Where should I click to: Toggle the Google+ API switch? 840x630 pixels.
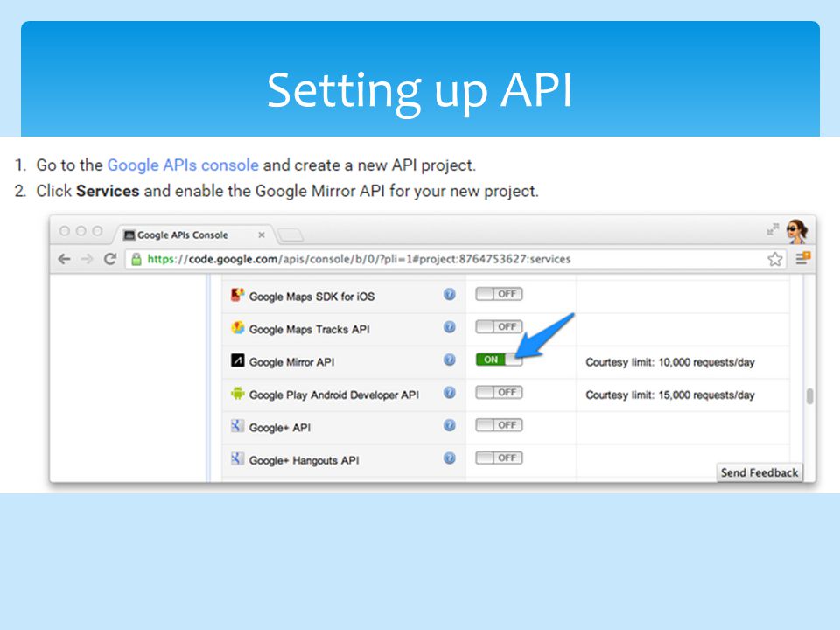tap(500, 425)
